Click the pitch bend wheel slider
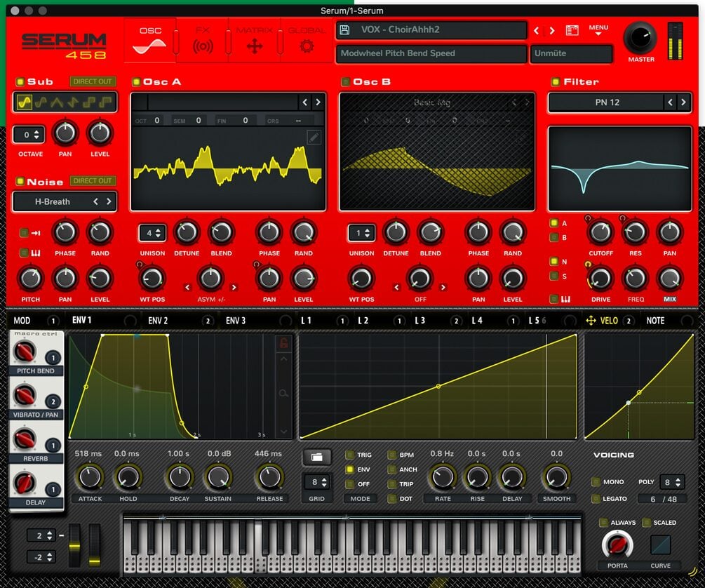 tap(74, 545)
